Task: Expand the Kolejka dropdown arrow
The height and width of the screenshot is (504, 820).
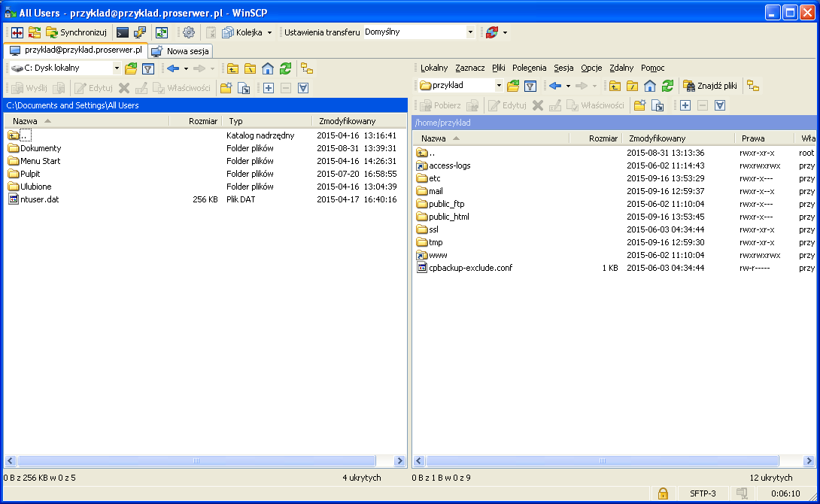Action: 269,32
